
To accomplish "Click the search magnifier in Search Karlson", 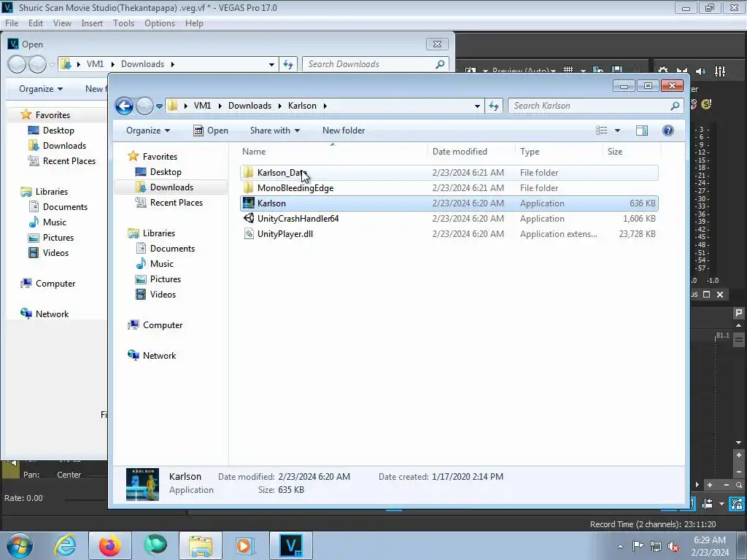I will [675, 106].
